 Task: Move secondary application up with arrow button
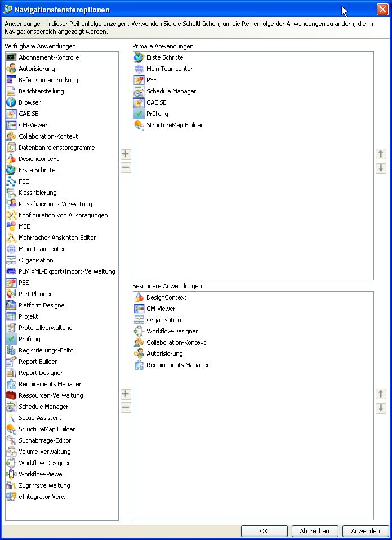381,394
